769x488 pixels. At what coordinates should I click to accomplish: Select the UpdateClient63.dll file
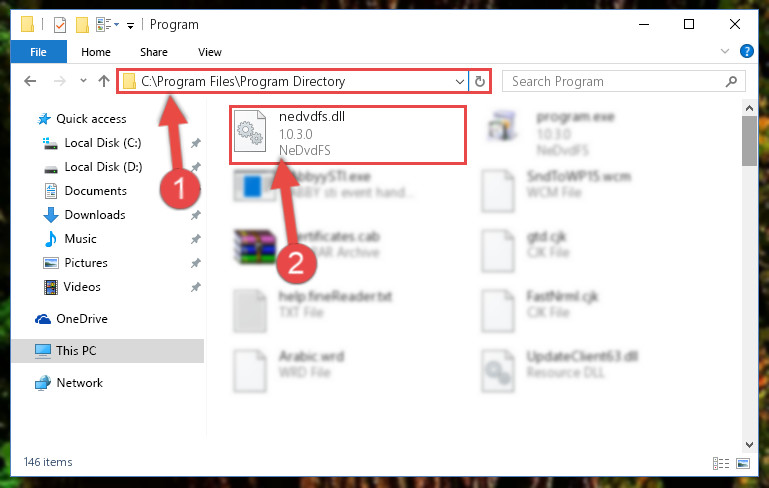560,371
